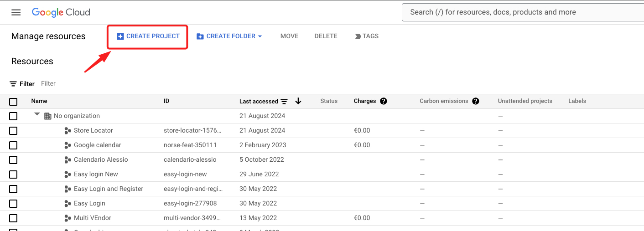Click the No organization row label
The width and height of the screenshot is (644, 231).
[x=77, y=116]
